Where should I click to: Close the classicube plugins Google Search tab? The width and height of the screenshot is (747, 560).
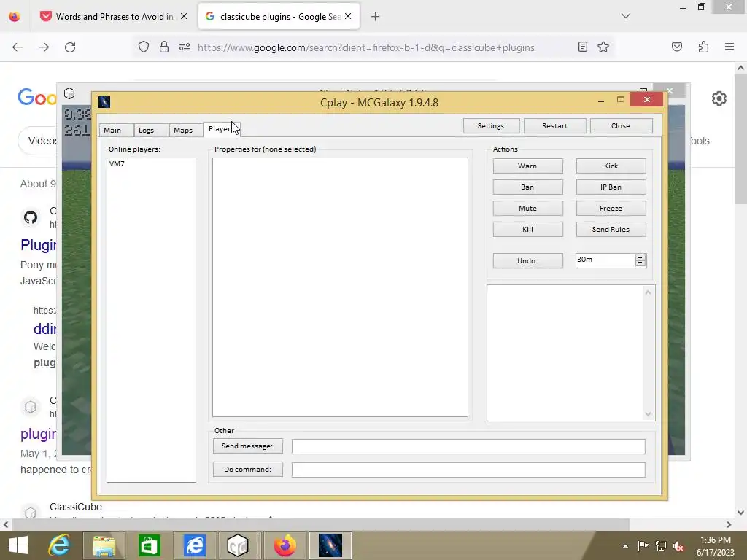[348, 17]
